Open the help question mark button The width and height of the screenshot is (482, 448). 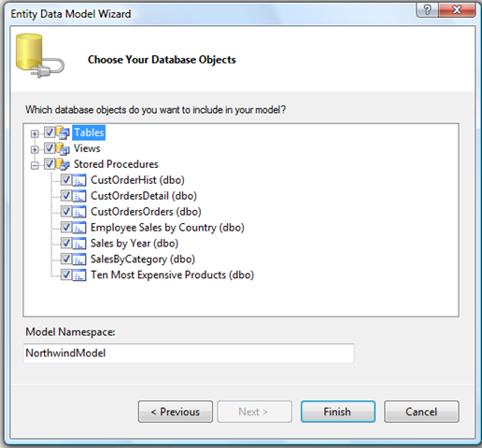(427, 10)
